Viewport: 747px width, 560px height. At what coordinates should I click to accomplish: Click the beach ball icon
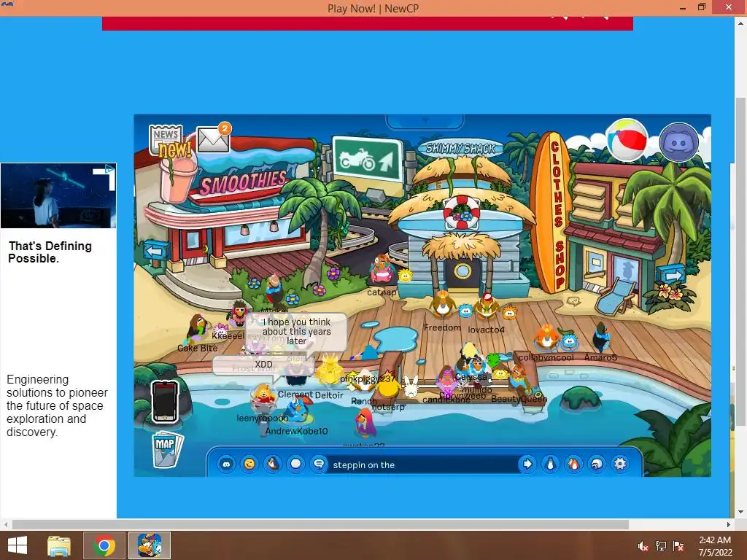[x=627, y=141]
